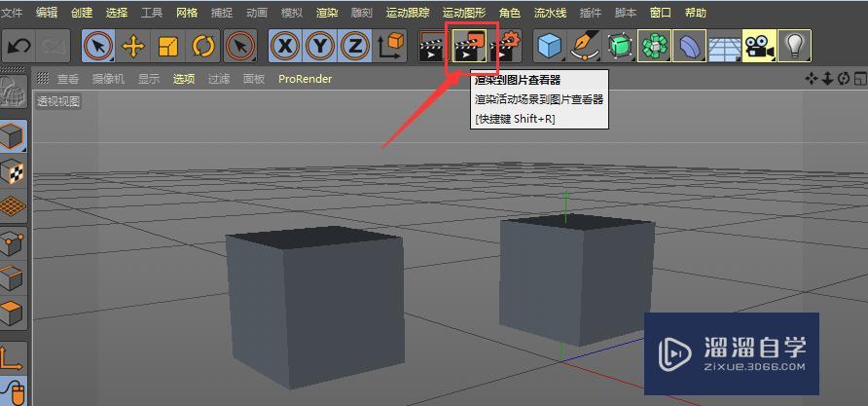Open the 模拟 menu
The height and width of the screenshot is (406, 868).
point(292,13)
